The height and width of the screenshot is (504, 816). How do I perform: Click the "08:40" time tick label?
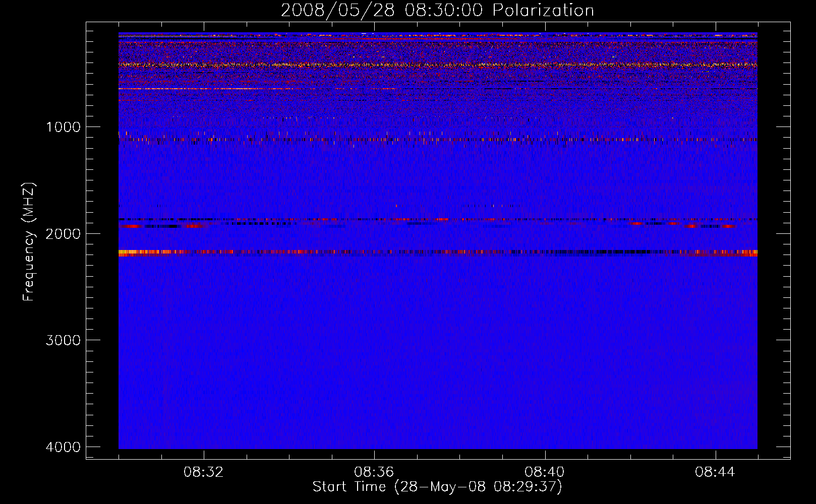pyautogui.click(x=545, y=472)
